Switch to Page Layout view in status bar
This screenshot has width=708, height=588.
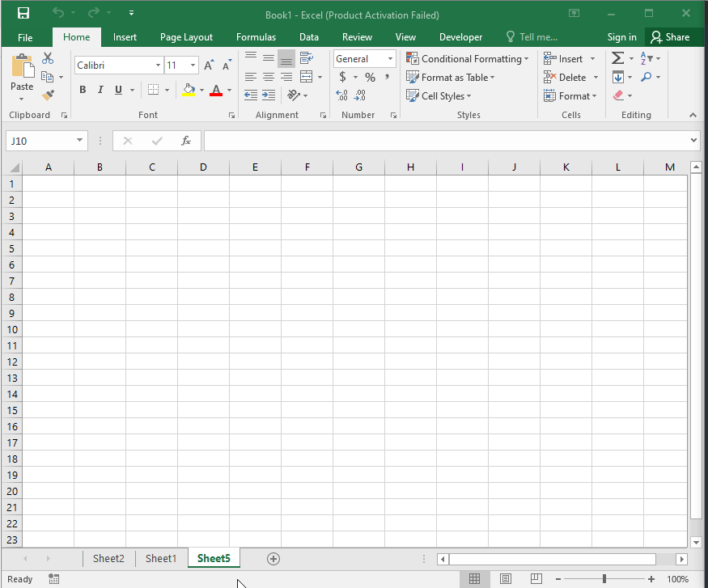tap(505, 579)
